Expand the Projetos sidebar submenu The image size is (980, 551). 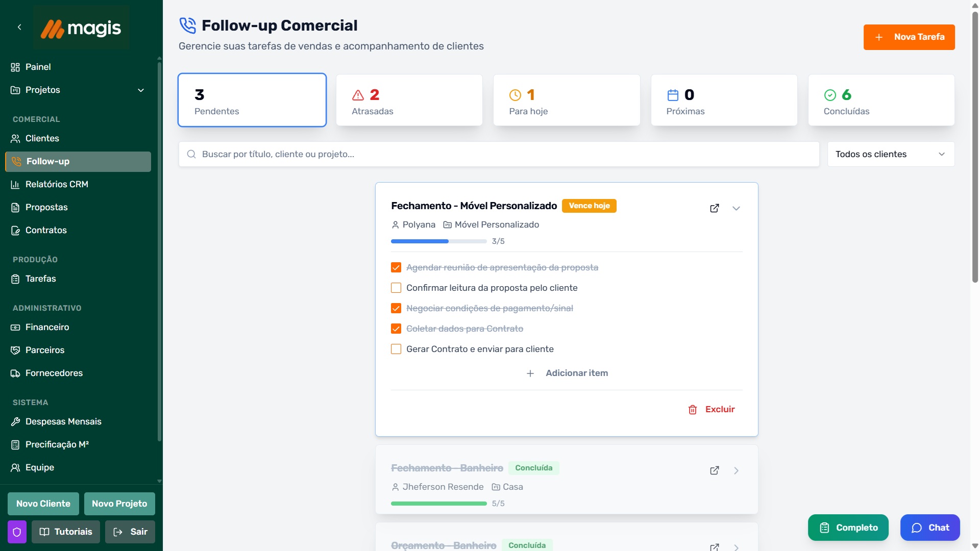click(x=141, y=90)
